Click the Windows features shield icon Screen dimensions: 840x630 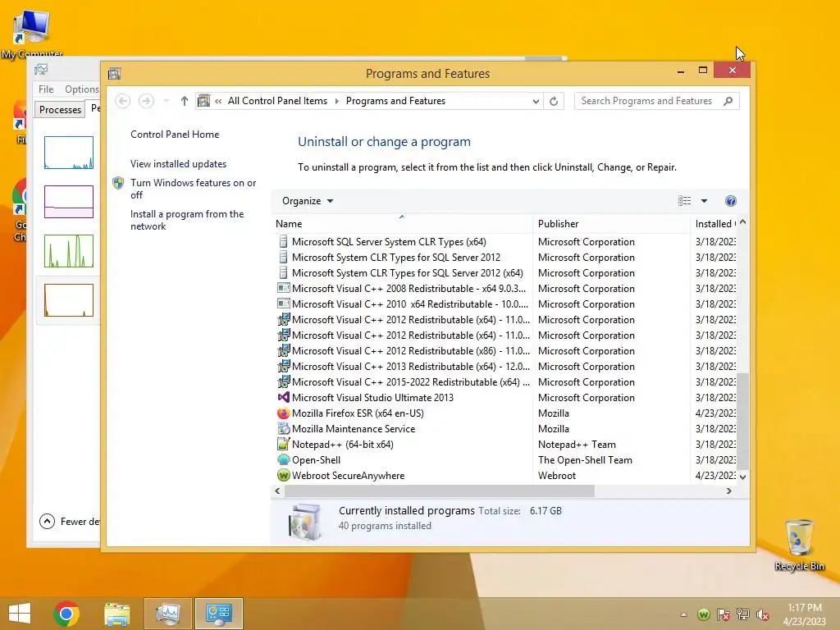tap(118, 183)
